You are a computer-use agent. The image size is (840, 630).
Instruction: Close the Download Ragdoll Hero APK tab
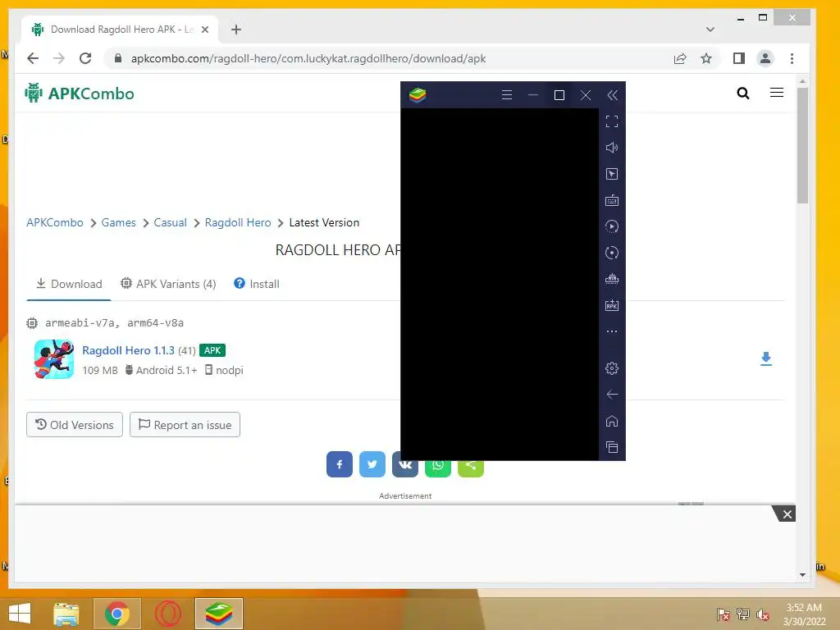coord(204,30)
